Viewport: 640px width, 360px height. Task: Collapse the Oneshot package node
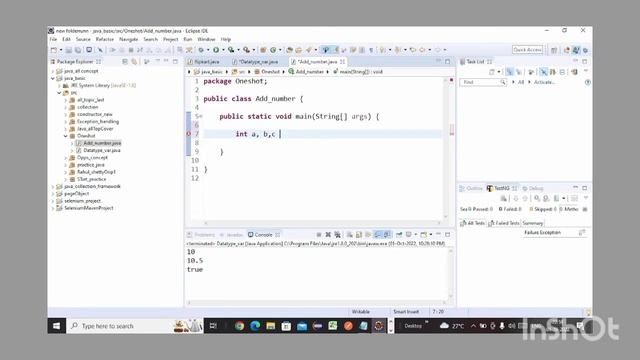pyautogui.click(x=66, y=136)
